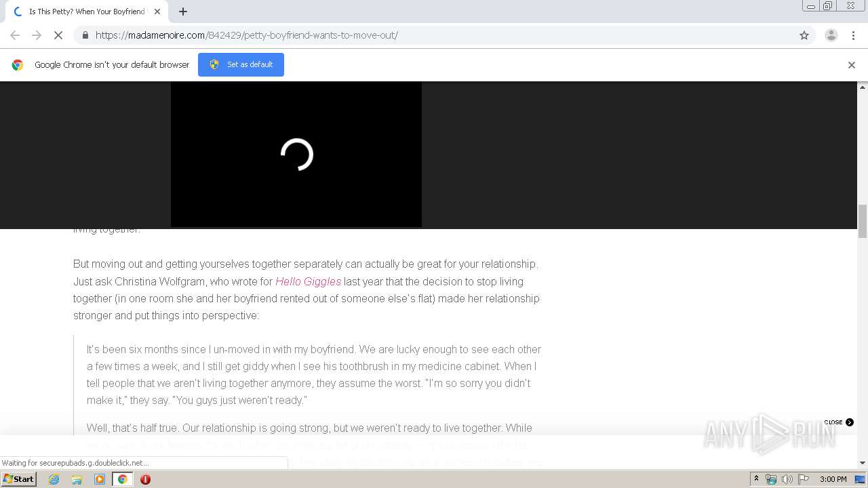This screenshot has height=488, width=868.
Task: Restore down the Chrome window
Action: (828, 6)
